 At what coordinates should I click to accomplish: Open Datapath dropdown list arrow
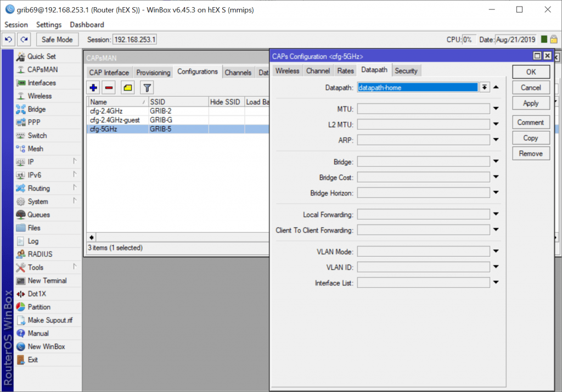click(484, 87)
